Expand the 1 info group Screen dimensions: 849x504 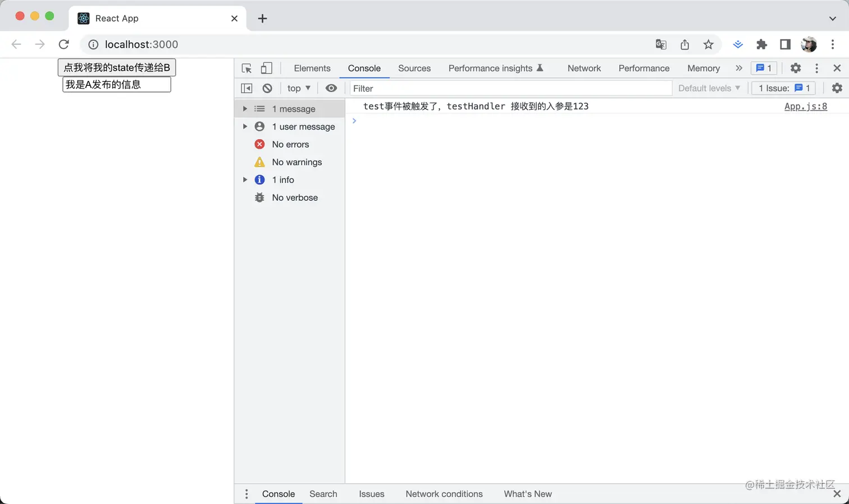point(245,180)
